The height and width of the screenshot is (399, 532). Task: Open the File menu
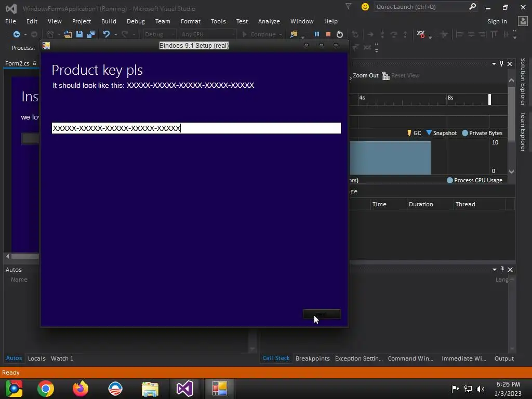tap(10, 21)
